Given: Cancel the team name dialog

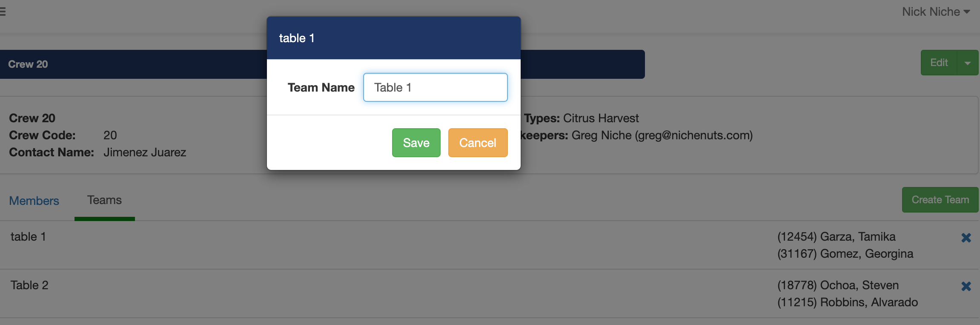Looking at the screenshot, I should 478,143.
